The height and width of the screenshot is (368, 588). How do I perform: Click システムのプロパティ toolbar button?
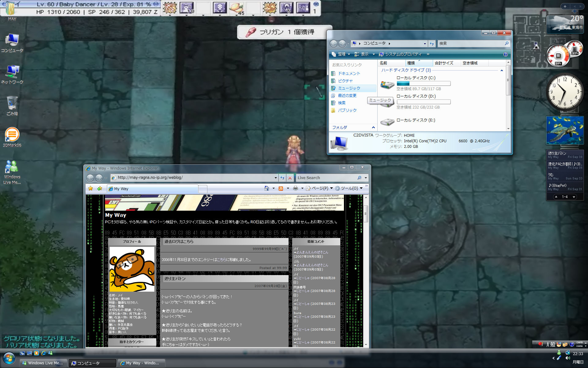click(x=400, y=54)
